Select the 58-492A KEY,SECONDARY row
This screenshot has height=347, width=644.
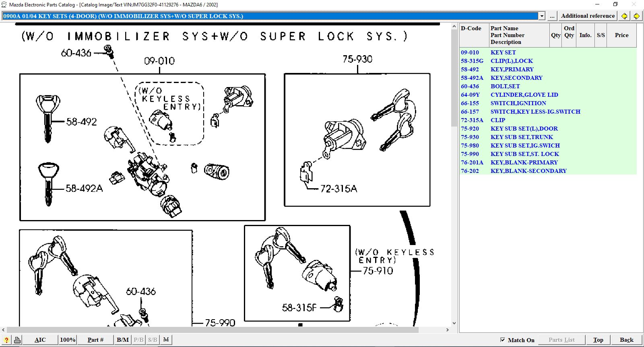(548, 78)
